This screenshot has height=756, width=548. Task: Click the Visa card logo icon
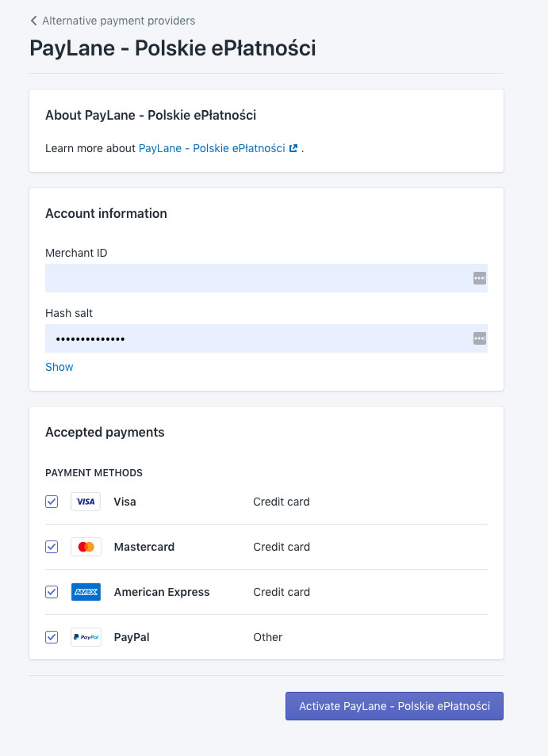pyautogui.click(x=86, y=502)
